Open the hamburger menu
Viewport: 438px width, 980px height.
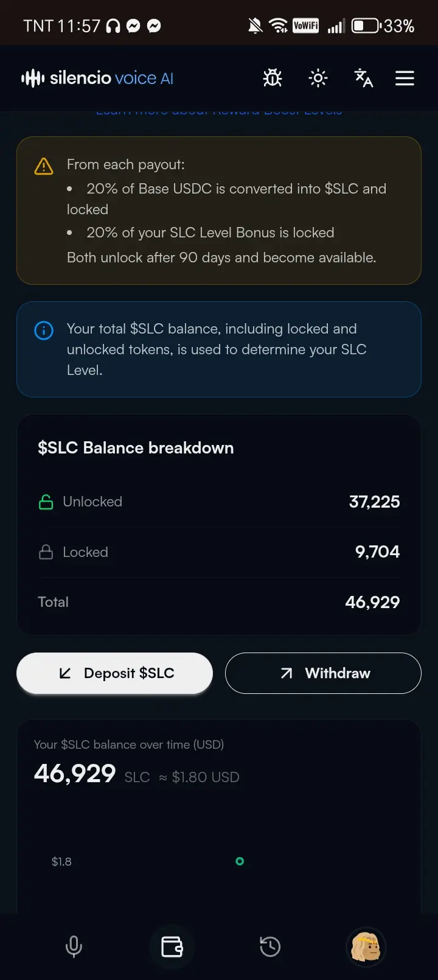[x=405, y=78]
